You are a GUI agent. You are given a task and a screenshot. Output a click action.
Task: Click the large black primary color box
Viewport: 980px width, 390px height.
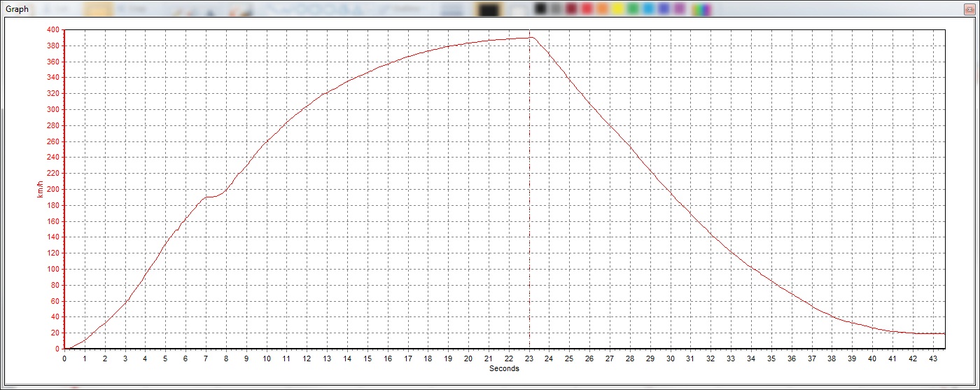(489, 9)
